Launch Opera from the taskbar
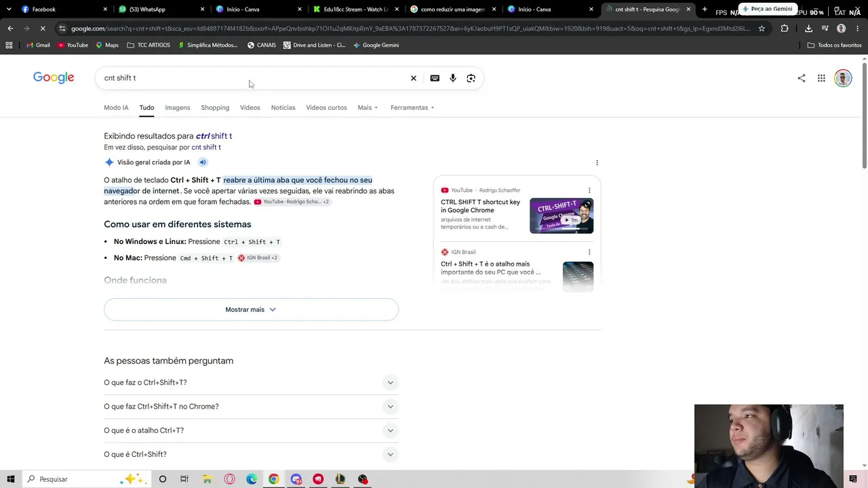 click(x=230, y=479)
